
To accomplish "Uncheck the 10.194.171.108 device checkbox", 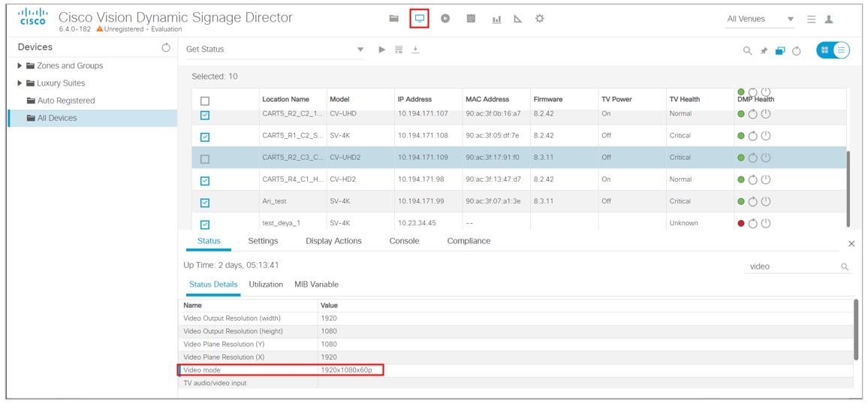I will (x=205, y=137).
